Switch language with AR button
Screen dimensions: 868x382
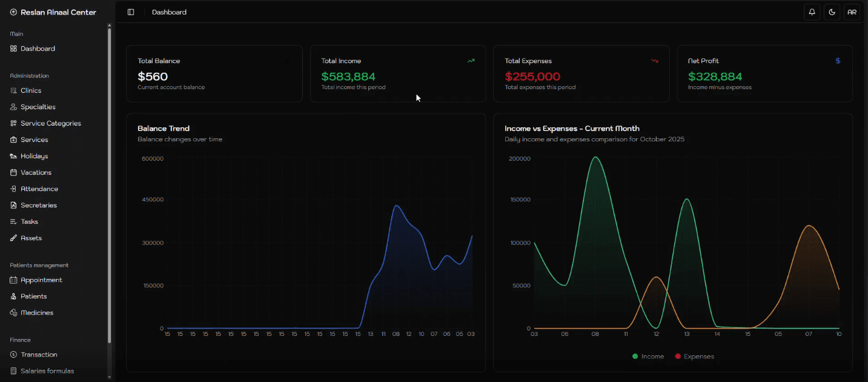point(852,12)
